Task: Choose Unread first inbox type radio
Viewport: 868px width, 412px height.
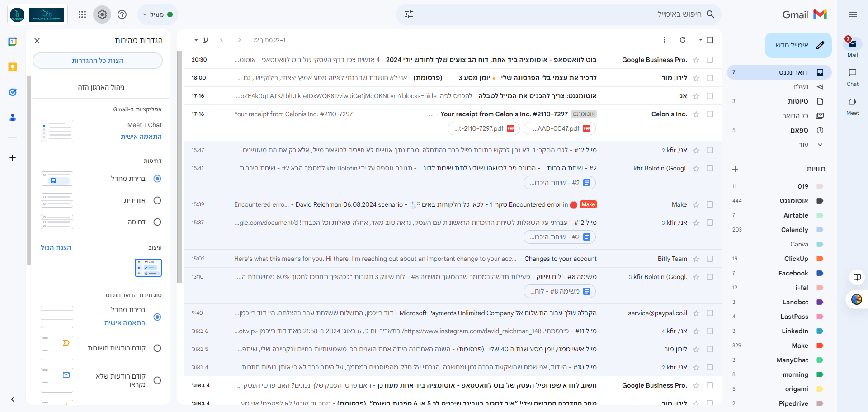Action: tap(157, 380)
